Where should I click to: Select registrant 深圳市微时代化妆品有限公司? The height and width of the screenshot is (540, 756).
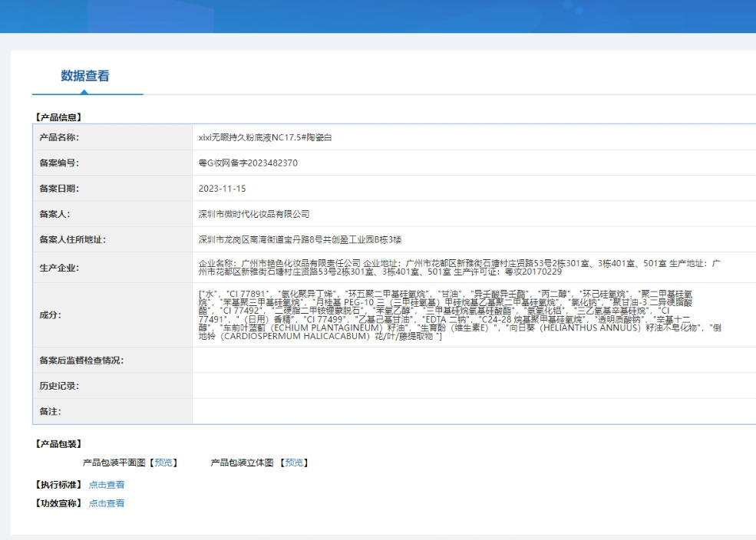point(254,214)
